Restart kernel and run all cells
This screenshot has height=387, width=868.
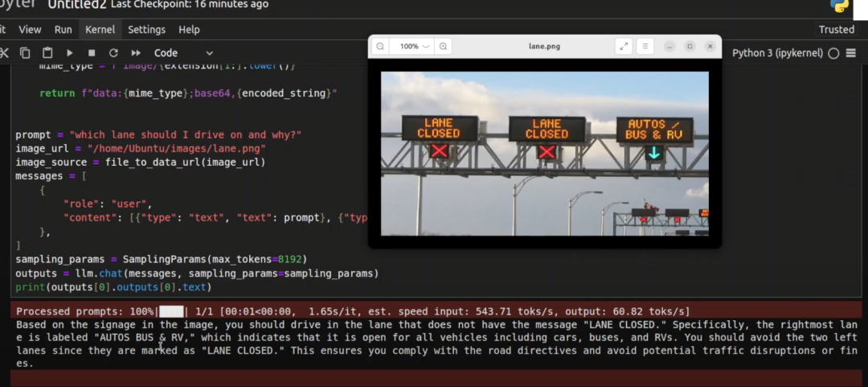(136, 53)
